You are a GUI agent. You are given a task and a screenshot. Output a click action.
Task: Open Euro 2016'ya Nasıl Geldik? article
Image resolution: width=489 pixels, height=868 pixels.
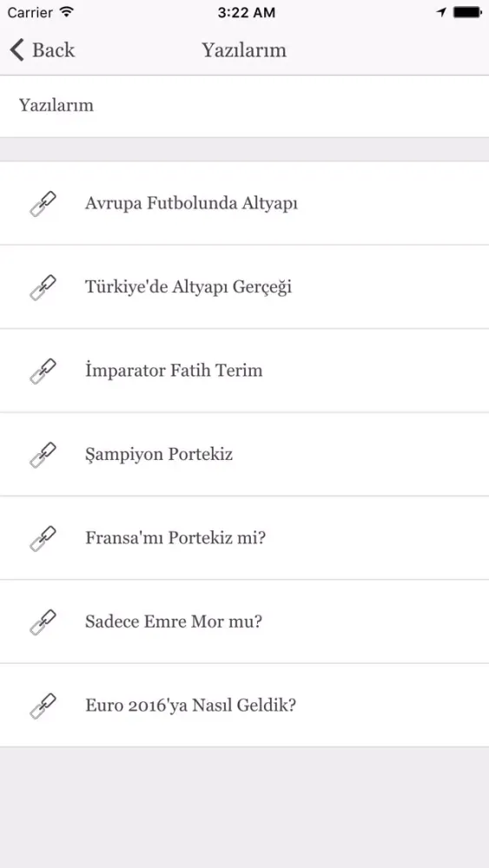(x=244, y=705)
